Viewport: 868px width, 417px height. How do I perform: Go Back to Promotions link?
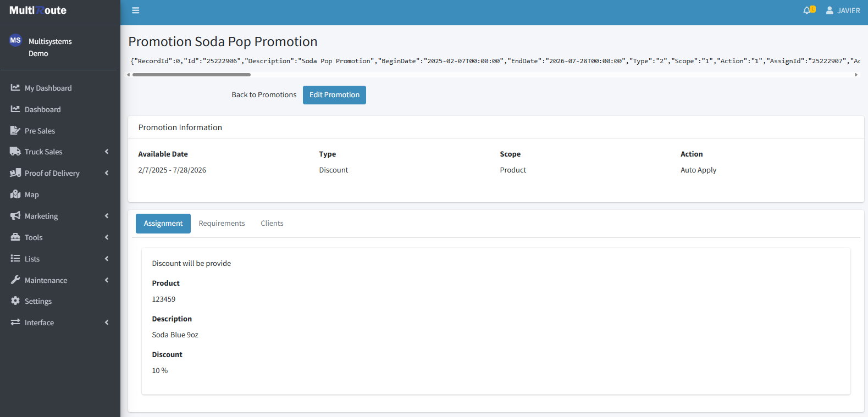[264, 95]
